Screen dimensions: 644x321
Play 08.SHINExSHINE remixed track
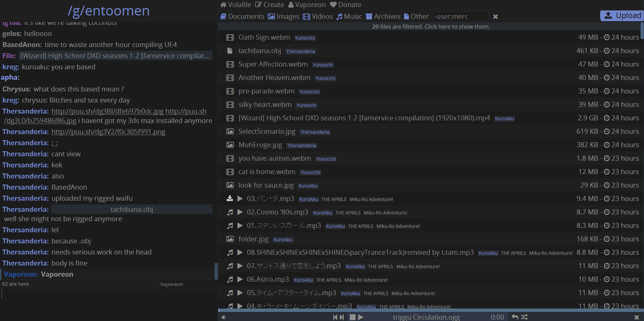pyautogui.click(x=240, y=252)
